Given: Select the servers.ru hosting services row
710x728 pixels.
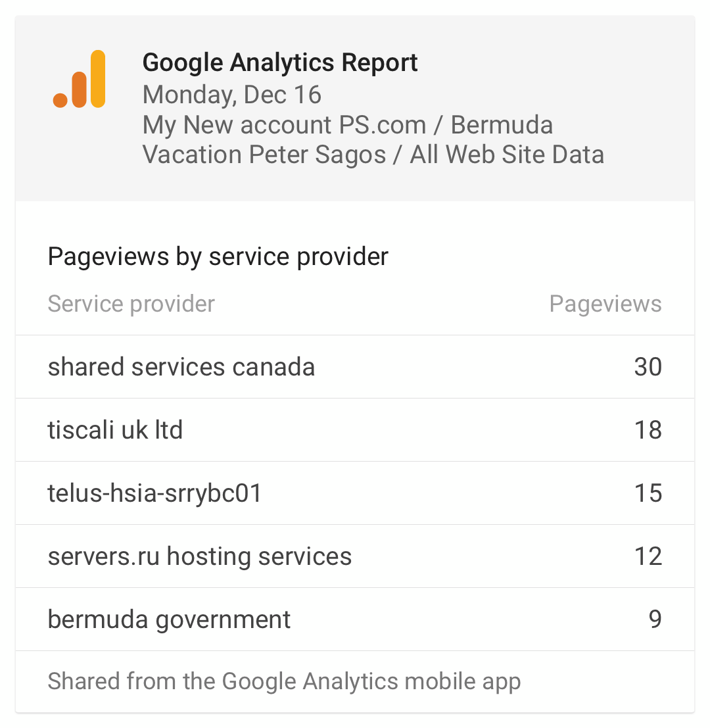Looking at the screenshot, I should point(355,556).
